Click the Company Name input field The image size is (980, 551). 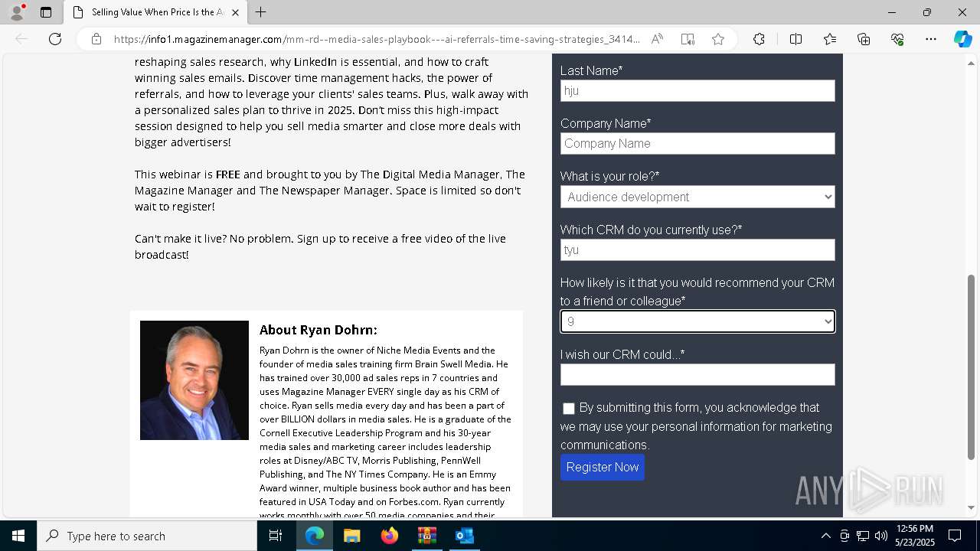pos(697,143)
